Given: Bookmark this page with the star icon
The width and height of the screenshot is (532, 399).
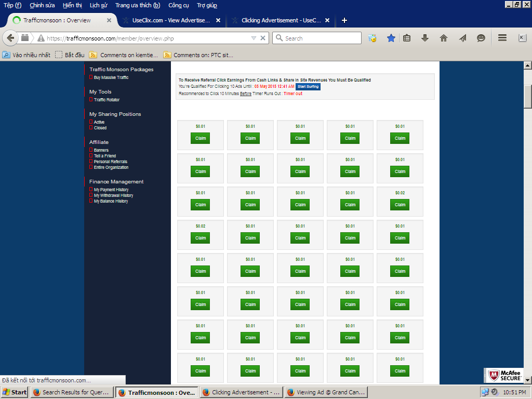Looking at the screenshot, I should [x=391, y=38].
